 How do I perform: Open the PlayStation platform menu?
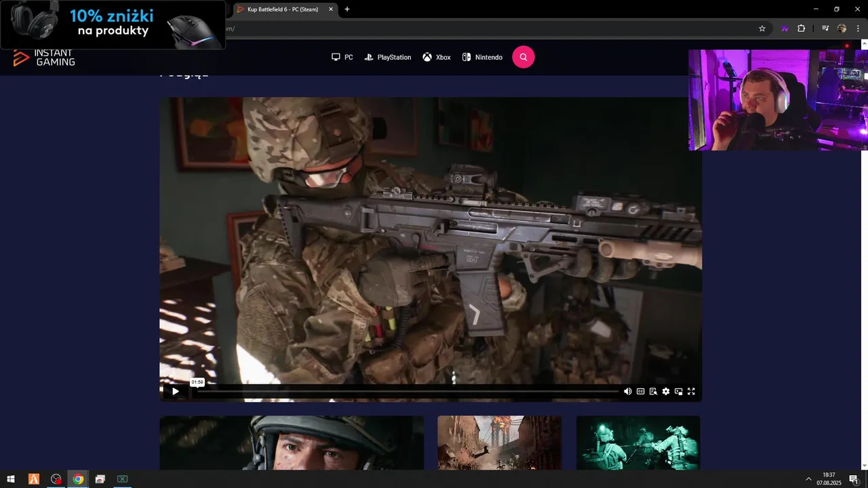pyautogui.click(x=388, y=58)
